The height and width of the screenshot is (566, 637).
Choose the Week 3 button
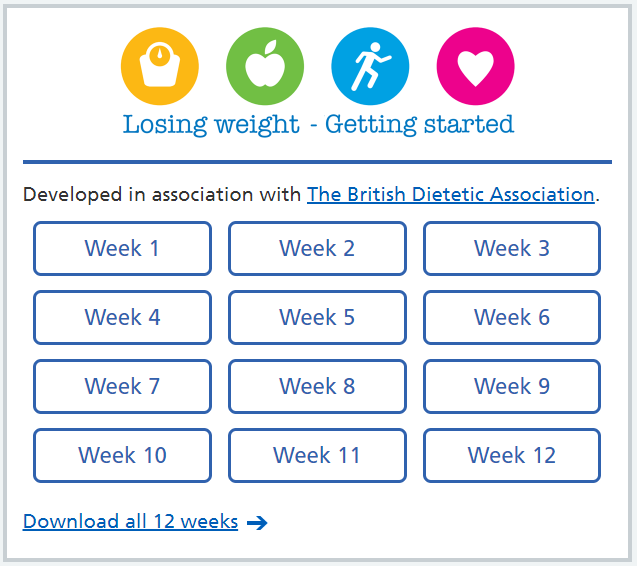(x=512, y=248)
